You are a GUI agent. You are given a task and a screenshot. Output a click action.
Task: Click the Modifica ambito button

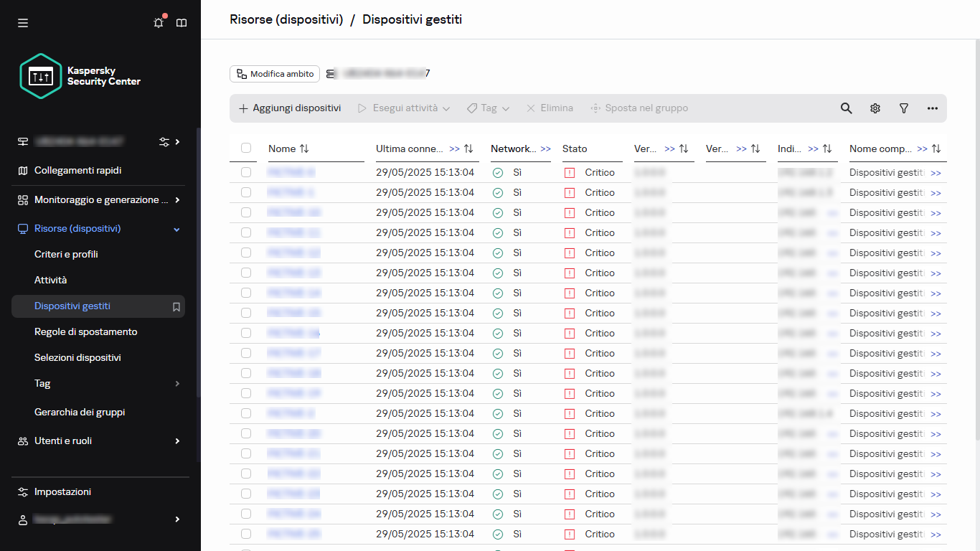click(275, 74)
